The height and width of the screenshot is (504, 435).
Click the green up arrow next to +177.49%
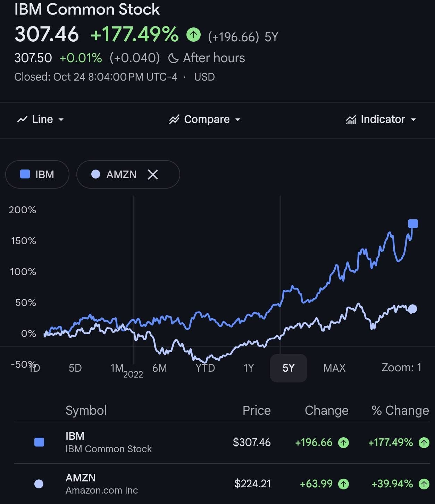193,34
